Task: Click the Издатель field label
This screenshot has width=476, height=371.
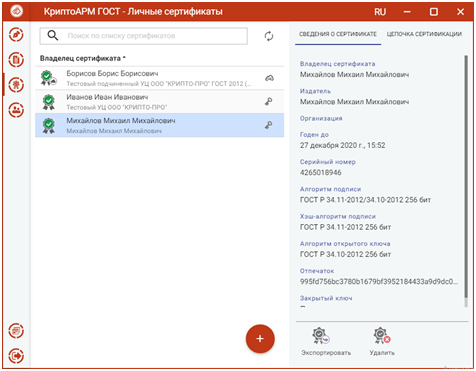Action: click(x=315, y=91)
